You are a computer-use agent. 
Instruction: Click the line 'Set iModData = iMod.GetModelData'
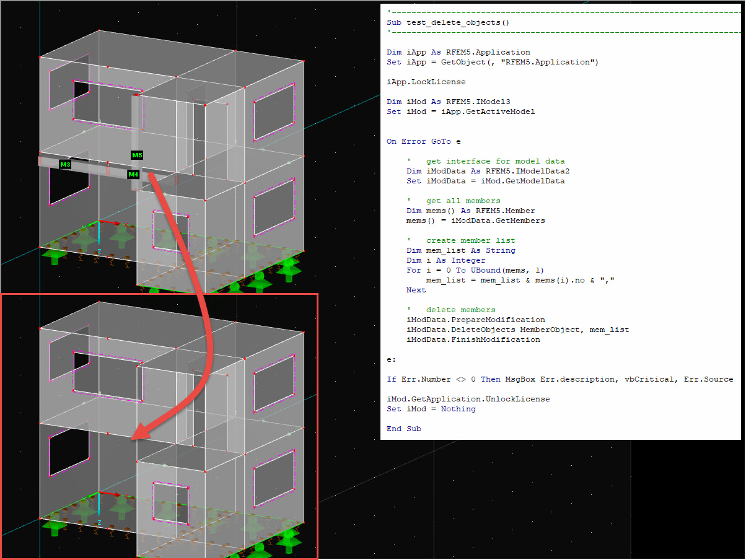pos(486,181)
